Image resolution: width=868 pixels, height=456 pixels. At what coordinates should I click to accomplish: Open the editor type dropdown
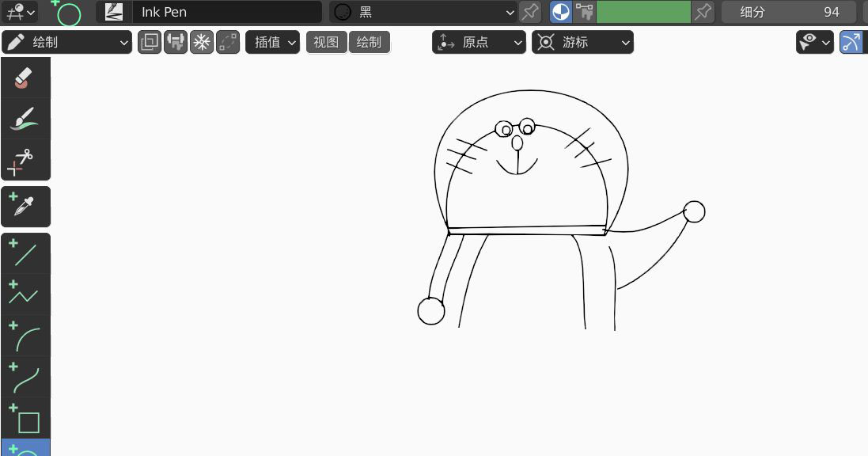[19, 12]
